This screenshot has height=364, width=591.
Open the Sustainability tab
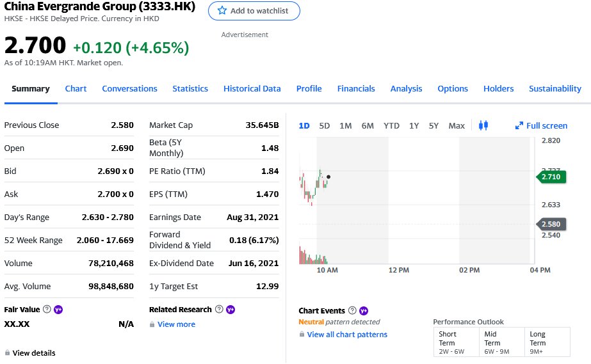point(555,89)
